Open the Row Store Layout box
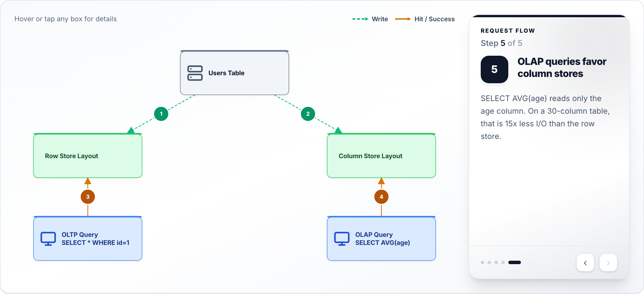This screenshot has height=294, width=644. pos(88,156)
